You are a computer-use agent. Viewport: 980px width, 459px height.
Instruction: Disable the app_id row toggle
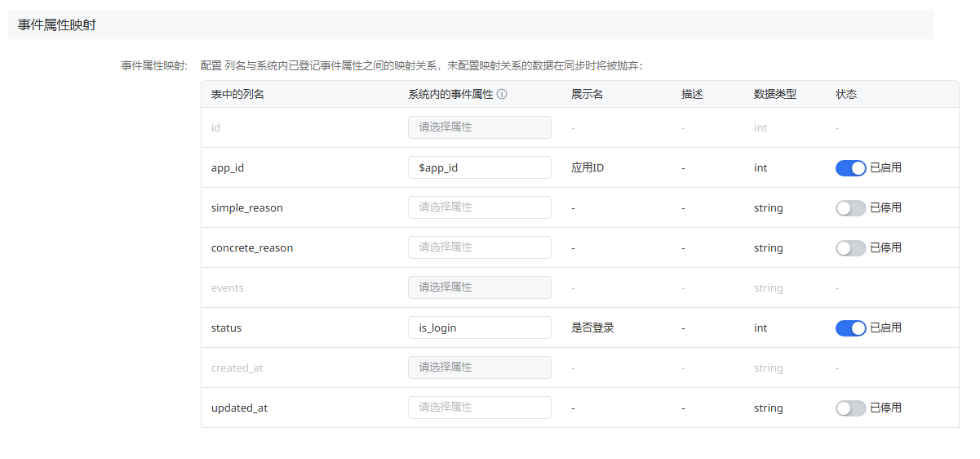tap(850, 168)
